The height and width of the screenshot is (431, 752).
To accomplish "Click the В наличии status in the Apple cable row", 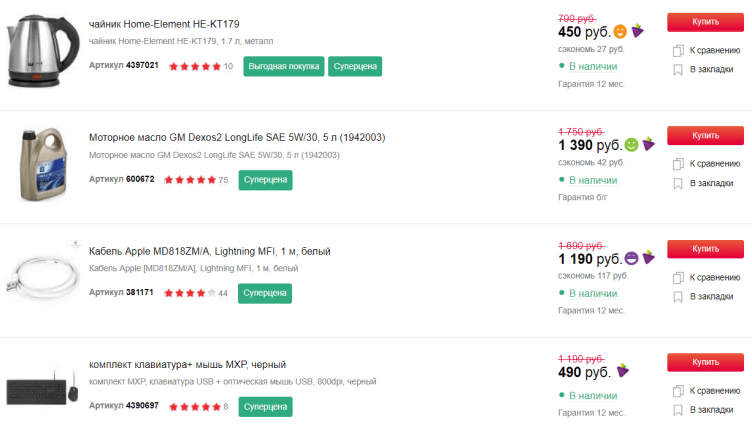I will click(593, 293).
